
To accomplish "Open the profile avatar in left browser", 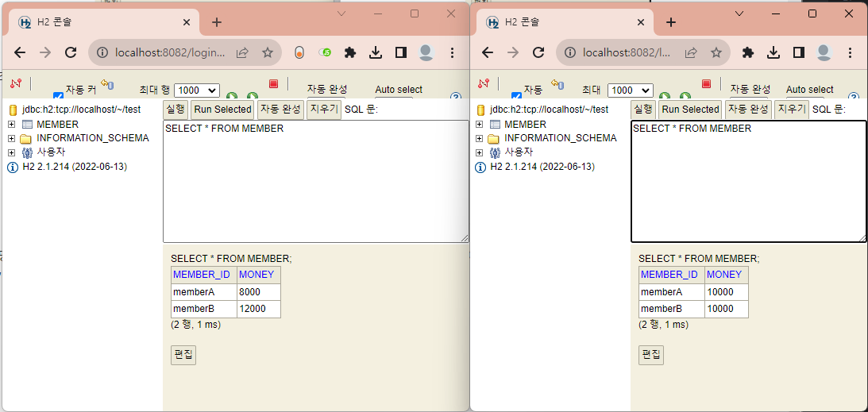I will point(426,52).
